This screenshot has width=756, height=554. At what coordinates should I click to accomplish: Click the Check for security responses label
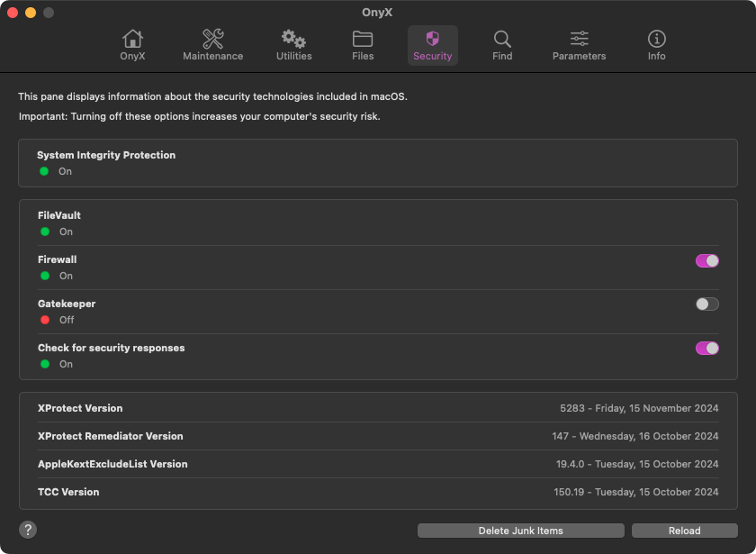[112, 348]
